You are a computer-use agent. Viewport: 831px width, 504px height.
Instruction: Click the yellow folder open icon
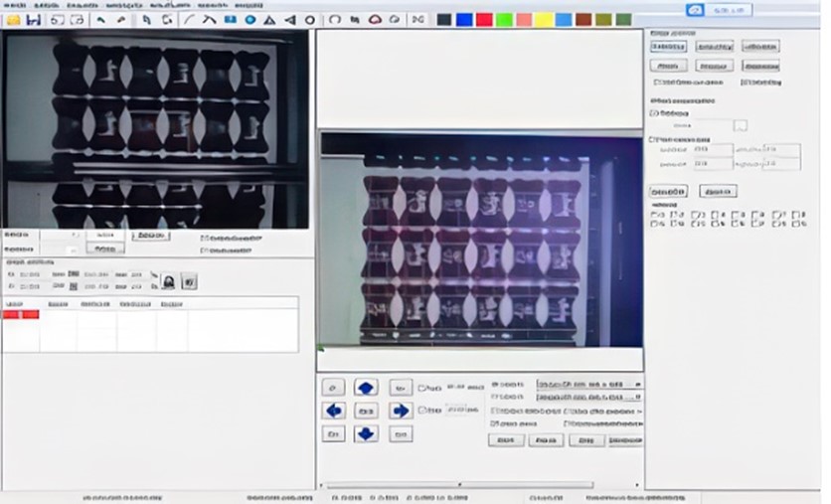(13, 20)
